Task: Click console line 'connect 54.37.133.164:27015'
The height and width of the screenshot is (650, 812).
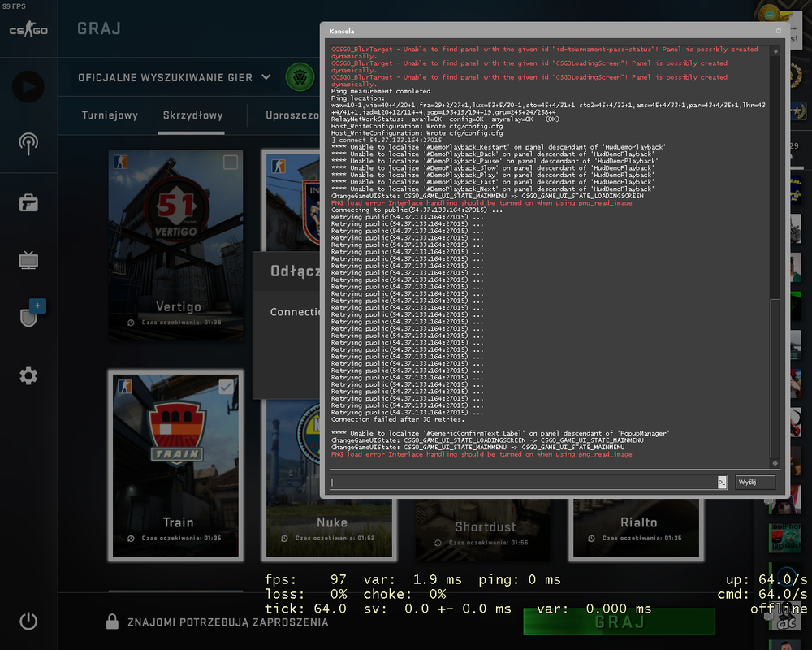Action: pyautogui.click(x=388, y=140)
